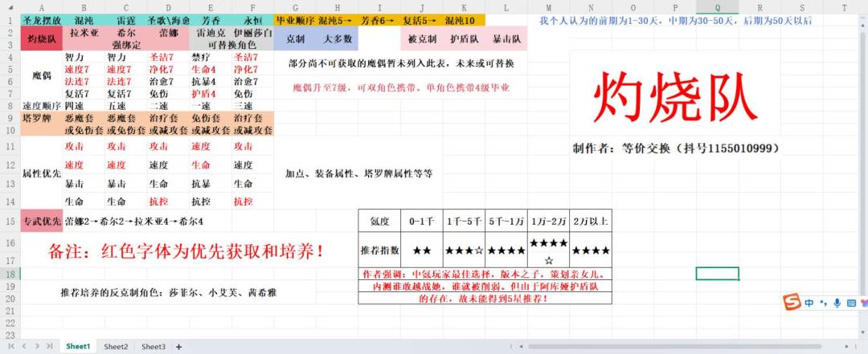The width and height of the screenshot is (868, 354).
Task: Click the 护盾4 cell
Action: pyautogui.click(x=211, y=93)
